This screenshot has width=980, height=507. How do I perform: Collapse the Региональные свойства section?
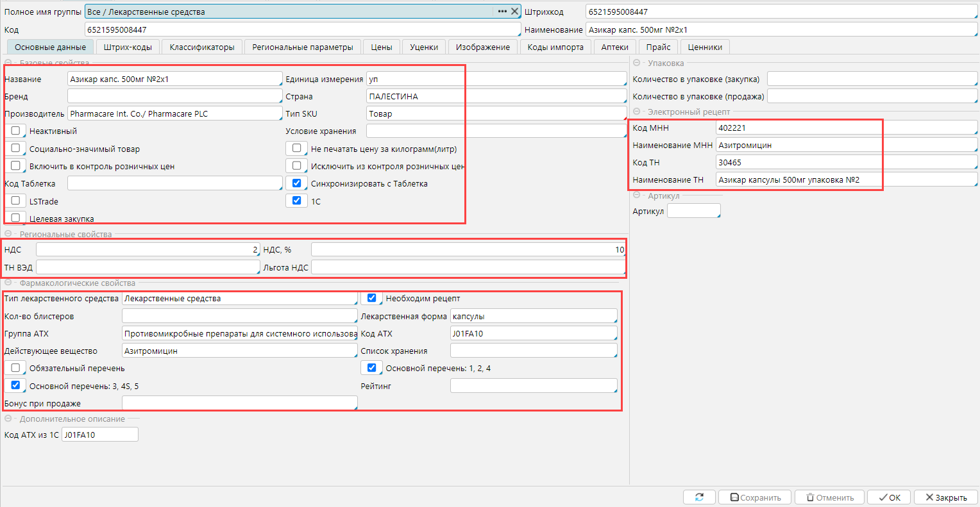click(x=8, y=235)
